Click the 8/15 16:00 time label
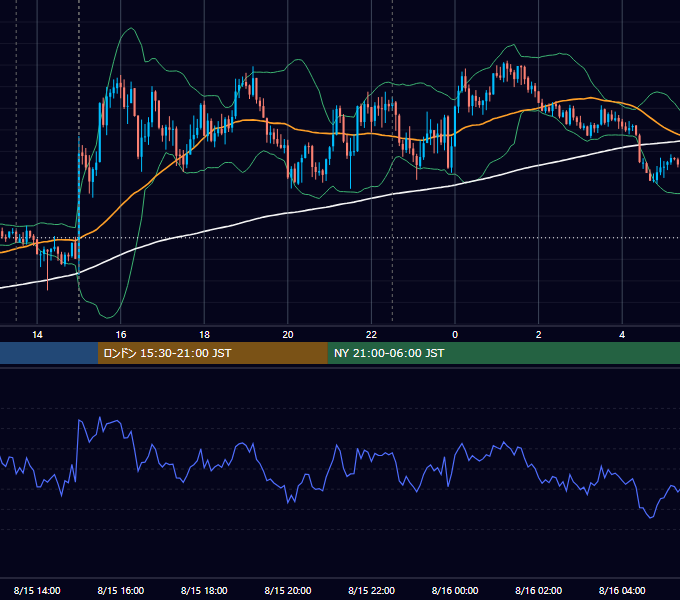The width and height of the screenshot is (680, 600). (121, 590)
